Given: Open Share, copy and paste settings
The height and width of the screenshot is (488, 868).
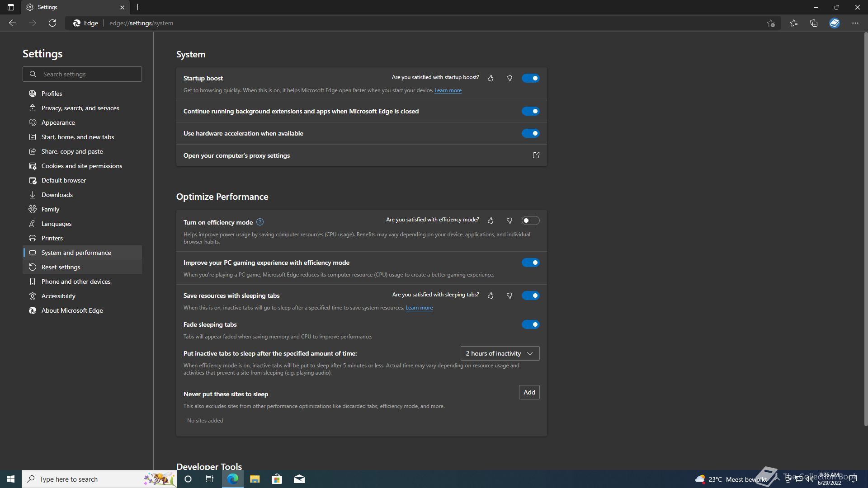Looking at the screenshot, I should pyautogui.click(x=82, y=151).
